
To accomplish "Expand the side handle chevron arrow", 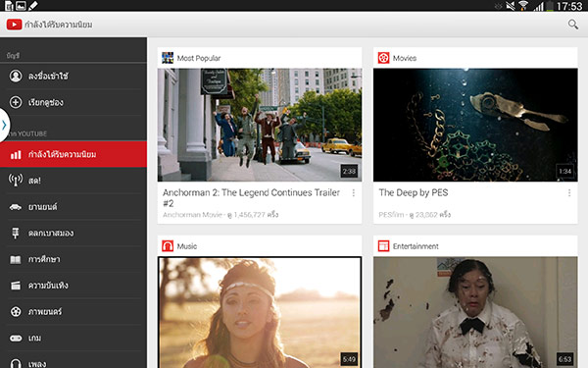I will coord(4,125).
